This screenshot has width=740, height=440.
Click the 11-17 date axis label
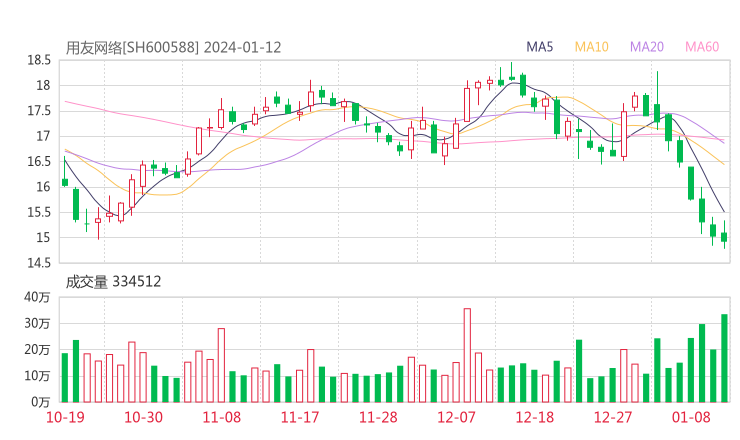pos(300,417)
